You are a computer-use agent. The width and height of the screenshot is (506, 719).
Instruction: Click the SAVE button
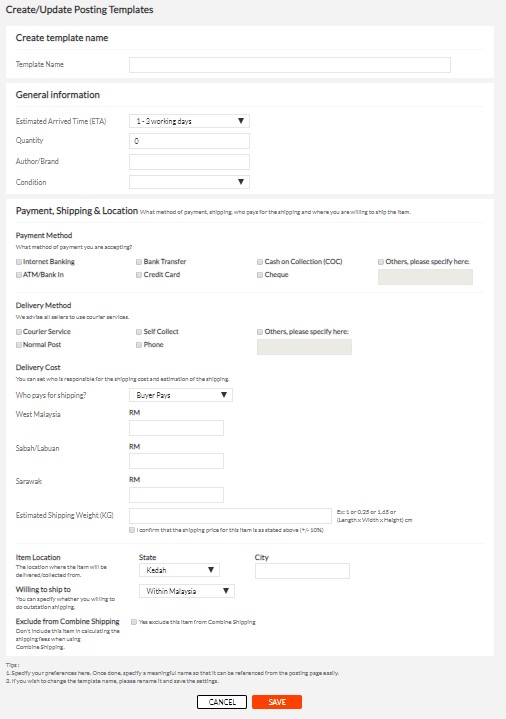[x=277, y=702]
